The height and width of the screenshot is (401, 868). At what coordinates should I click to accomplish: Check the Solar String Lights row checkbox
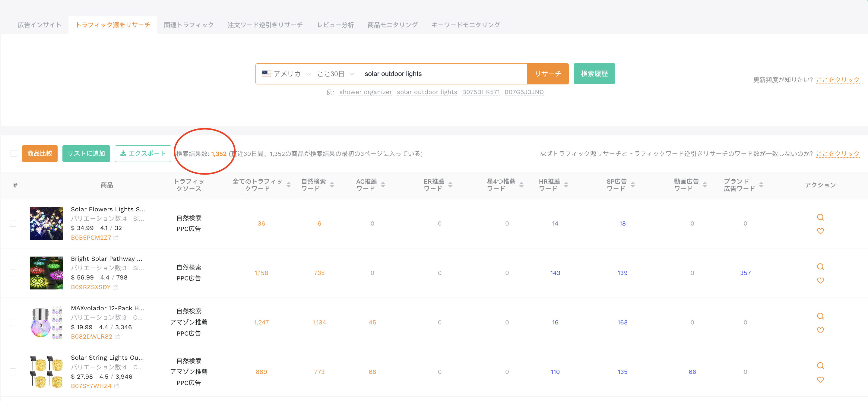coord(13,372)
